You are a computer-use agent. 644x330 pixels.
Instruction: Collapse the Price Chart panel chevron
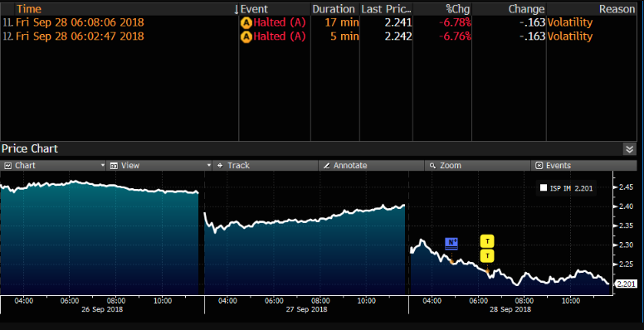tap(629, 148)
